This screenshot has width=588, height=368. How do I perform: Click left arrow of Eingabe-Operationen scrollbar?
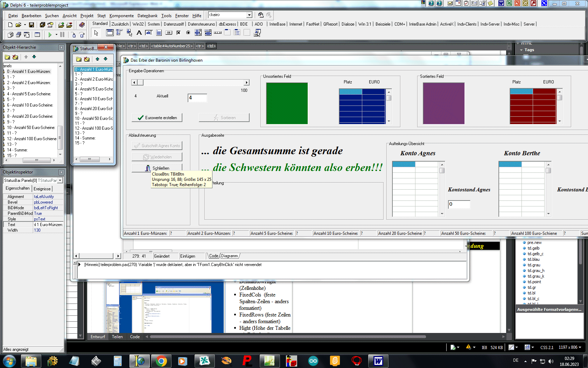pos(134,82)
